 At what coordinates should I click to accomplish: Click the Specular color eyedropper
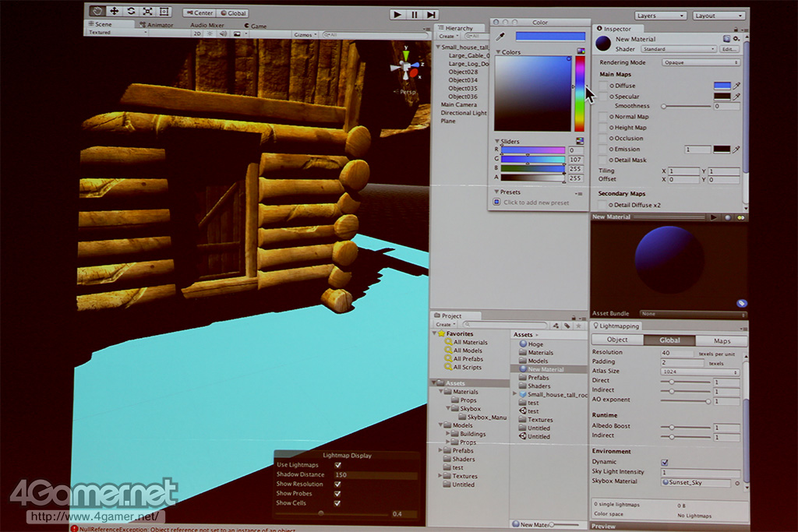[x=736, y=96]
